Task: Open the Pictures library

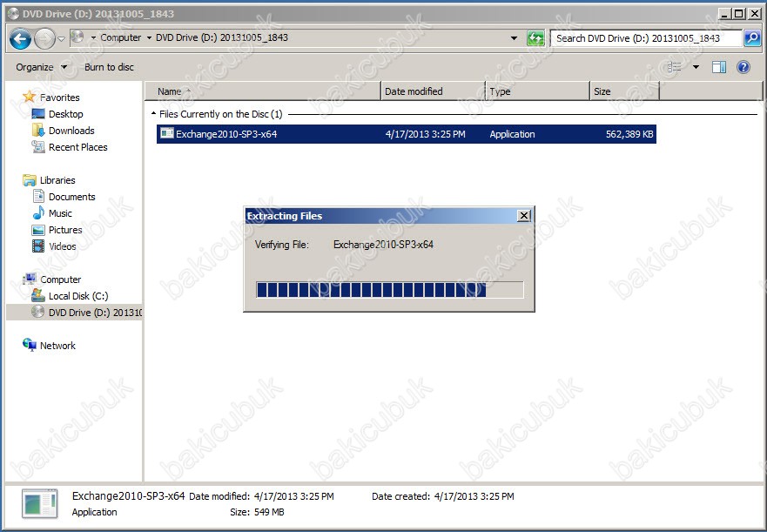Action: click(x=65, y=230)
